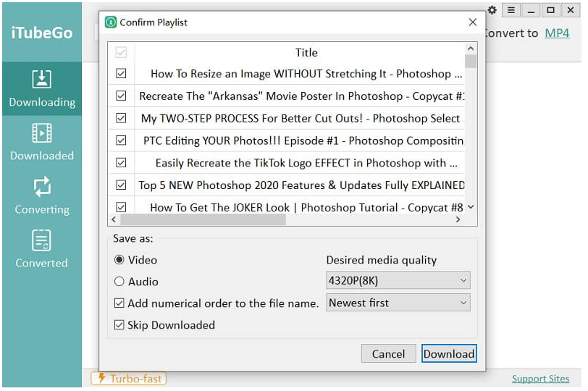The width and height of the screenshot is (588, 391).
Task: Click the Download button
Action: (x=449, y=353)
